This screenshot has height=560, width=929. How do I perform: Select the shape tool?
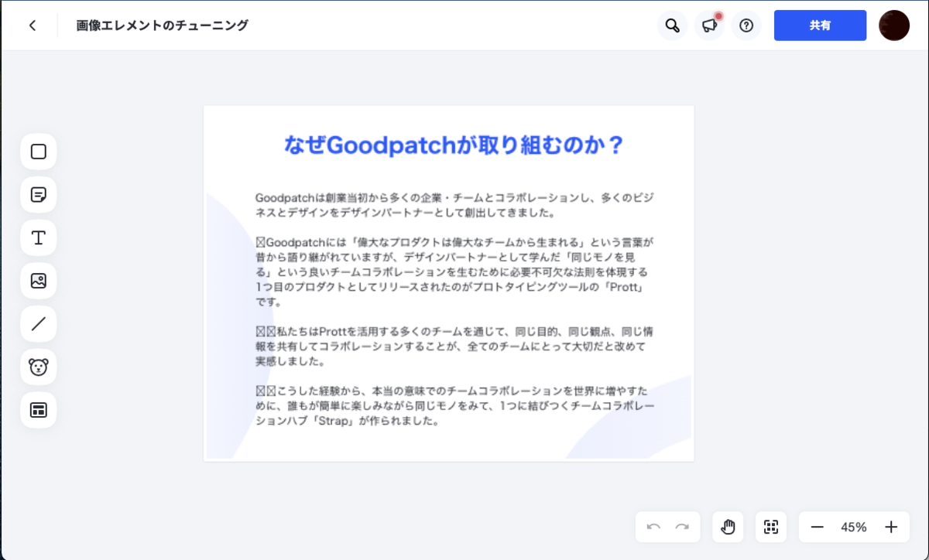point(37,152)
